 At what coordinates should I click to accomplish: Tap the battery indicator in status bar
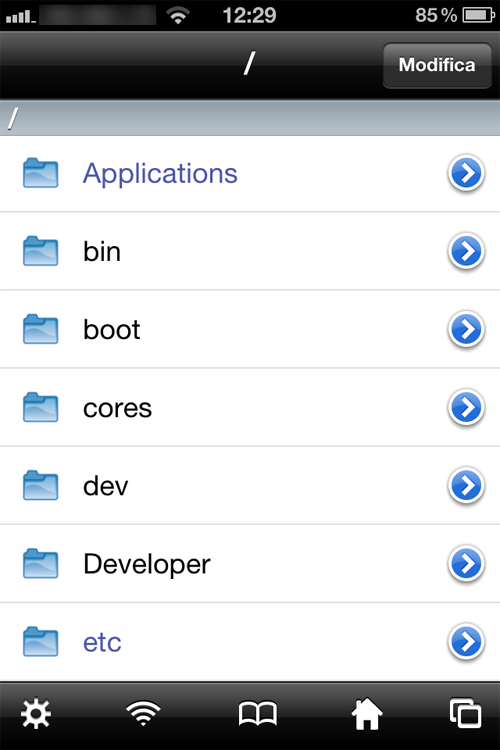pyautogui.click(x=478, y=15)
